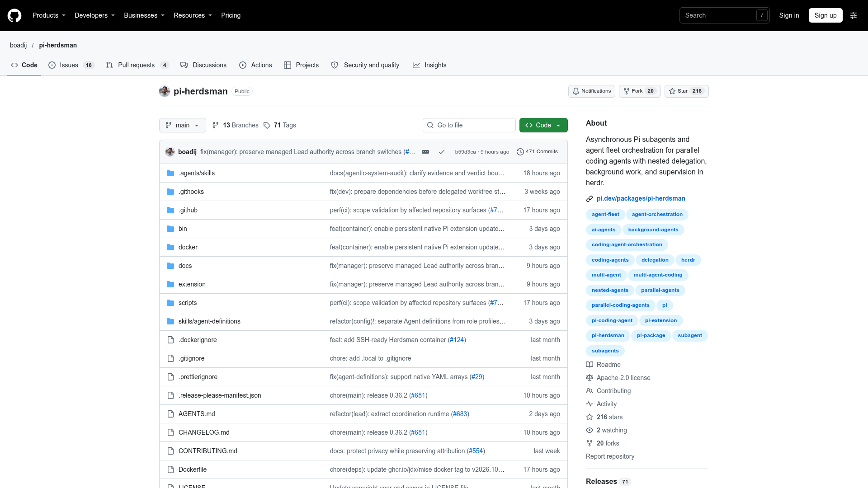
Task: Open the Insights tab
Action: point(429,65)
